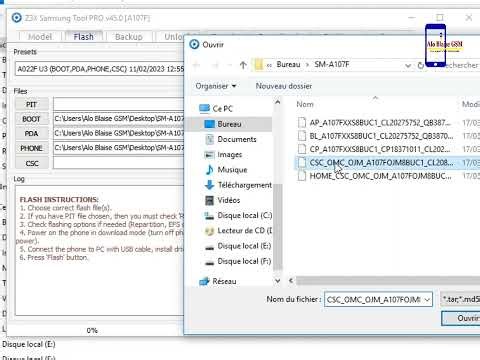Open Documents folder in sidebar
This screenshot has width=480, height=360.
click(237, 139)
